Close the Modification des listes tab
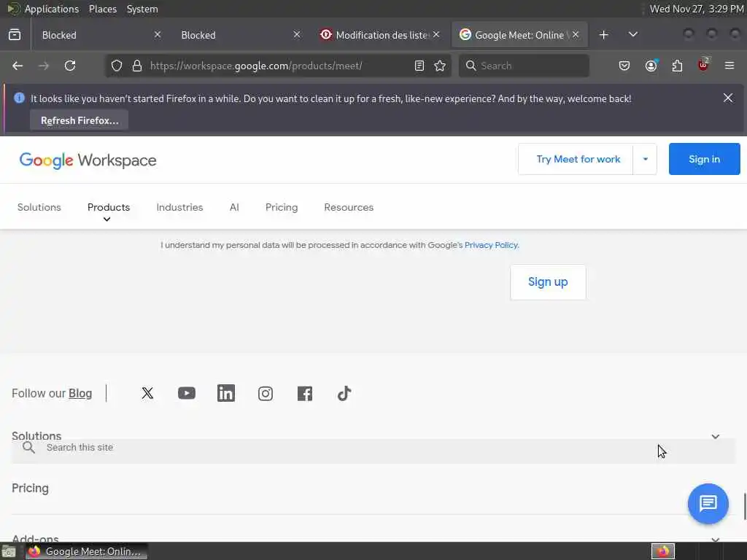The width and height of the screenshot is (747, 560). pyautogui.click(x=436, y=35)
